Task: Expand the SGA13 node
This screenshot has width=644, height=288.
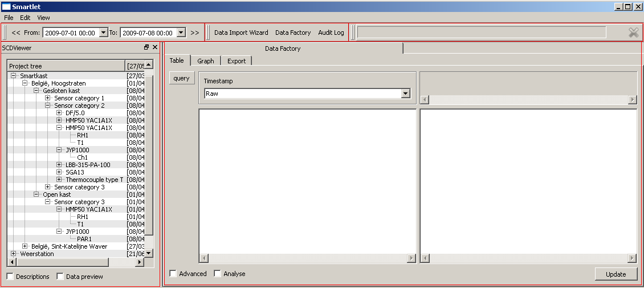Action: coord(59,172)
